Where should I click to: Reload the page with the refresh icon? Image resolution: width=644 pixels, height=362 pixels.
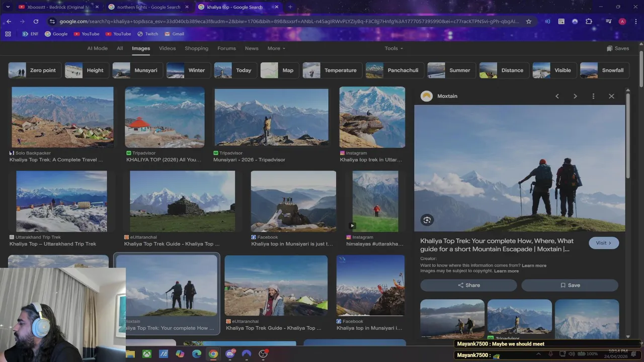point(36,22)
